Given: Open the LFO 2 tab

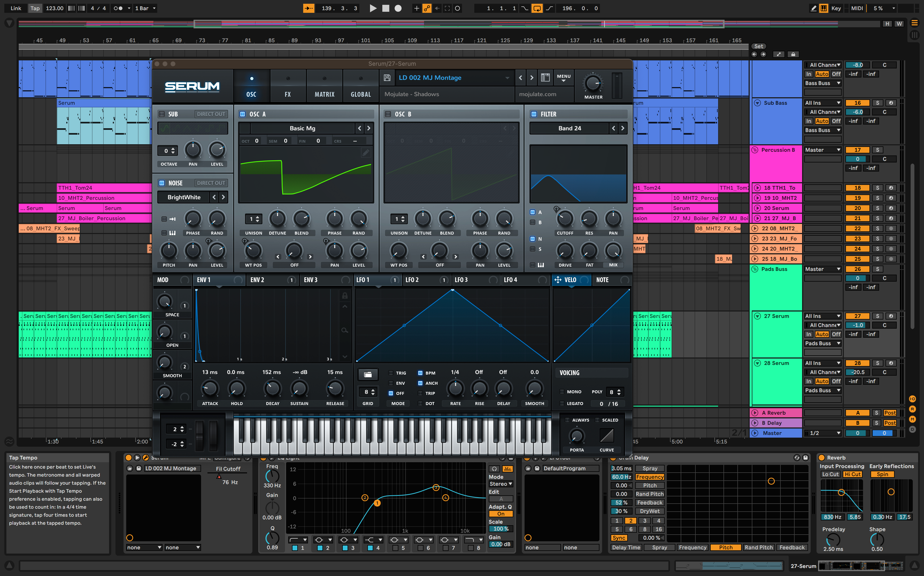Looking at the screenshot, I should [413, 280].
